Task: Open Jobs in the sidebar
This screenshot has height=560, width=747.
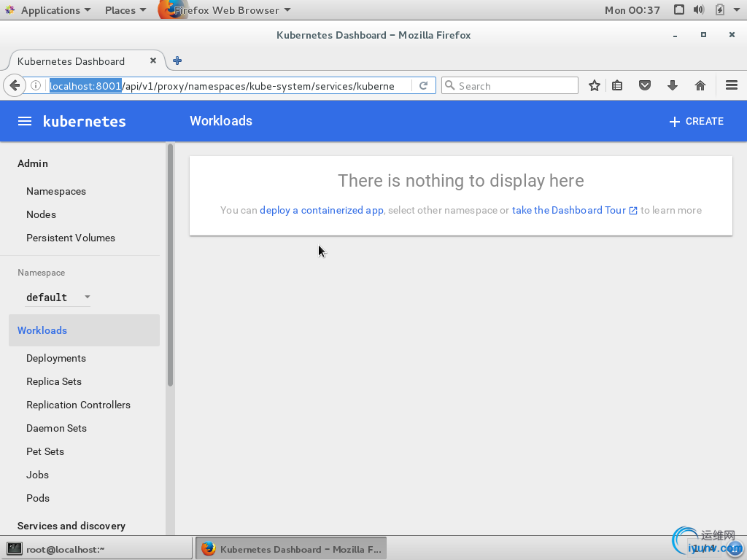Action: point(38,475)
